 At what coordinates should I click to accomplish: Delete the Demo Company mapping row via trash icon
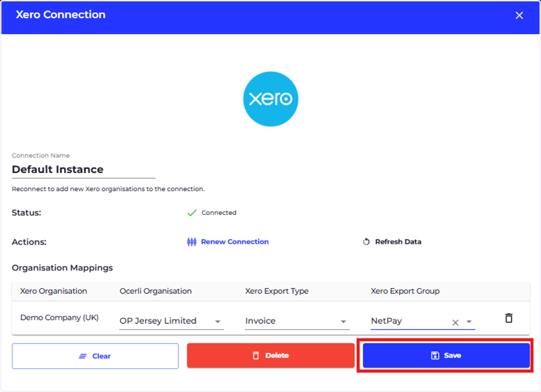click(x=509, y=318)
